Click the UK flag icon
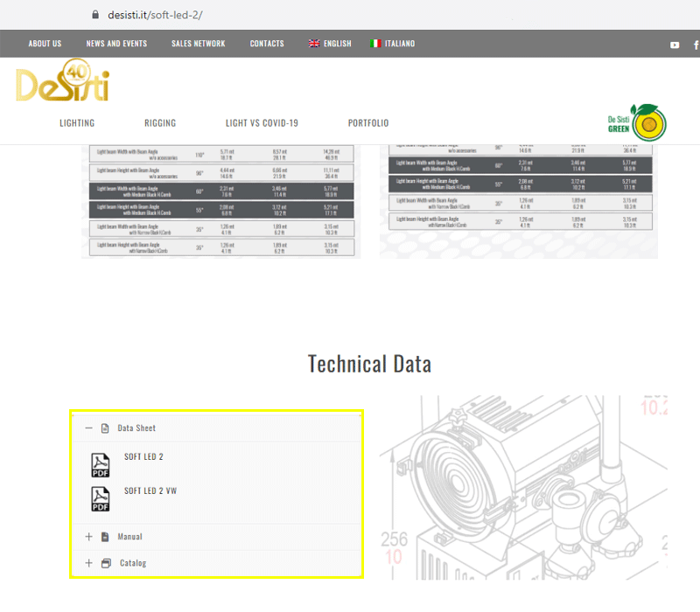700x612 pixels. [314, 44]
